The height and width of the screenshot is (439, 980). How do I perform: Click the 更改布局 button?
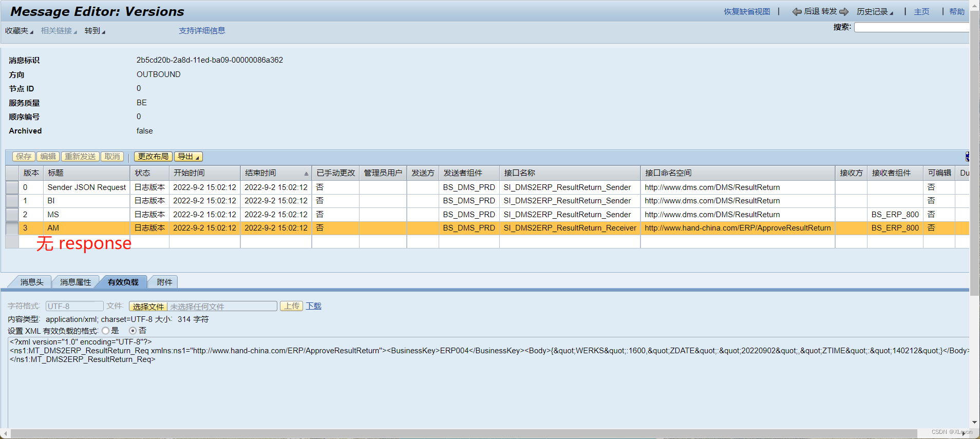tap(153, 157)
